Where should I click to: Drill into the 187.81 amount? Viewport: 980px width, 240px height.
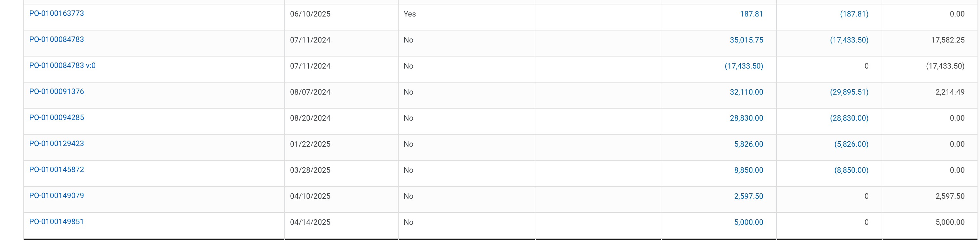pos(751,14)
